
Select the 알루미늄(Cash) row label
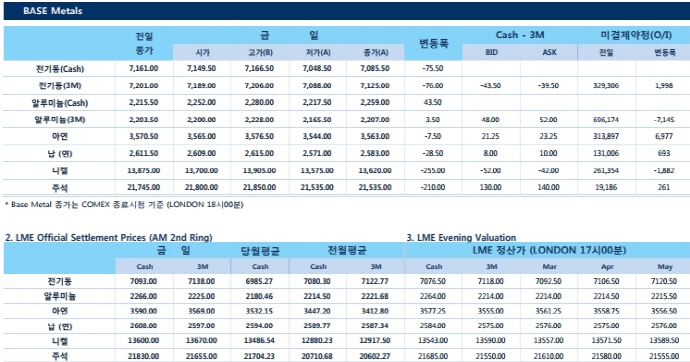click(x=60, y=103)
